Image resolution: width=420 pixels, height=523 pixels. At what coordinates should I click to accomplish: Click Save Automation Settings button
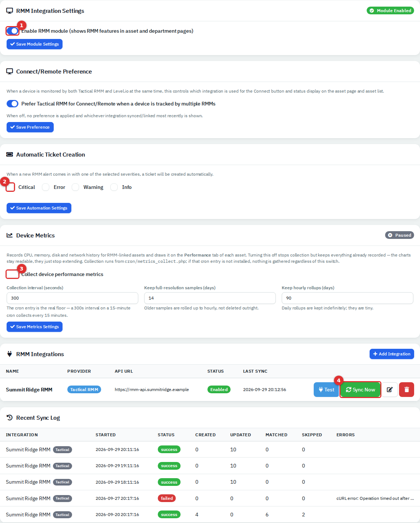(x=39, y=208)
